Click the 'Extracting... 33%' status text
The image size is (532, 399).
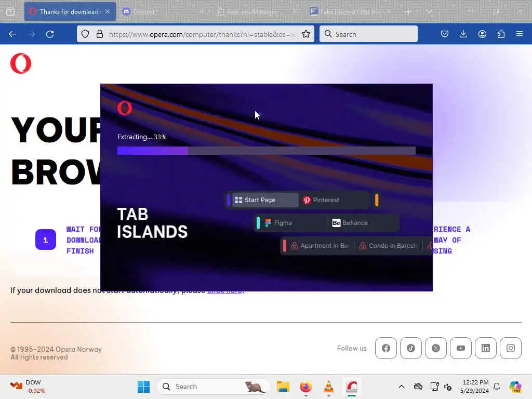click(x=142, y=137)
